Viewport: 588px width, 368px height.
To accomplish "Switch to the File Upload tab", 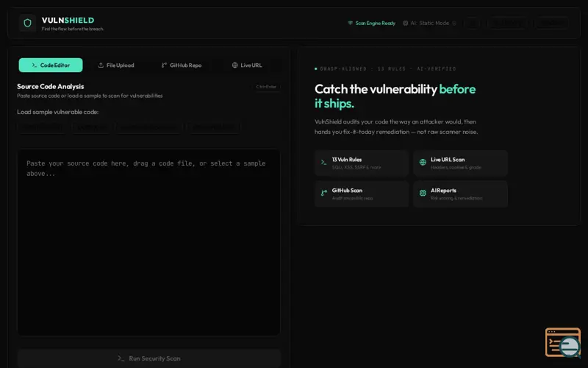I will (116, 66).
